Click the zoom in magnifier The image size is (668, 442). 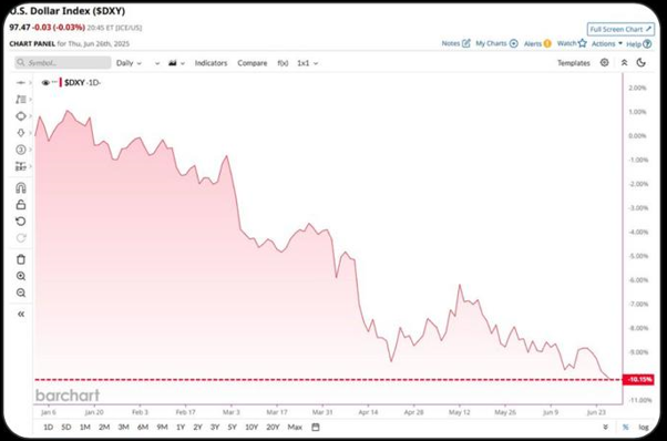pyautogui.click(x=21, y=276)
